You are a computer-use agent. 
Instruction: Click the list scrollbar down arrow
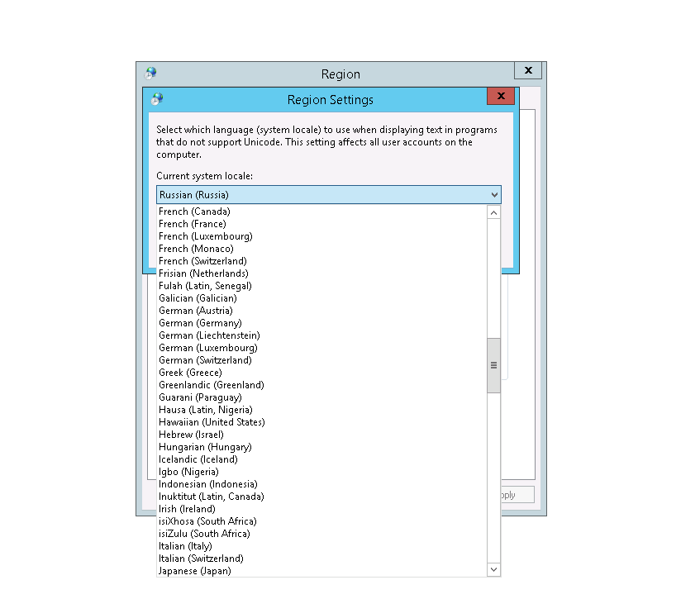point(493,569)
